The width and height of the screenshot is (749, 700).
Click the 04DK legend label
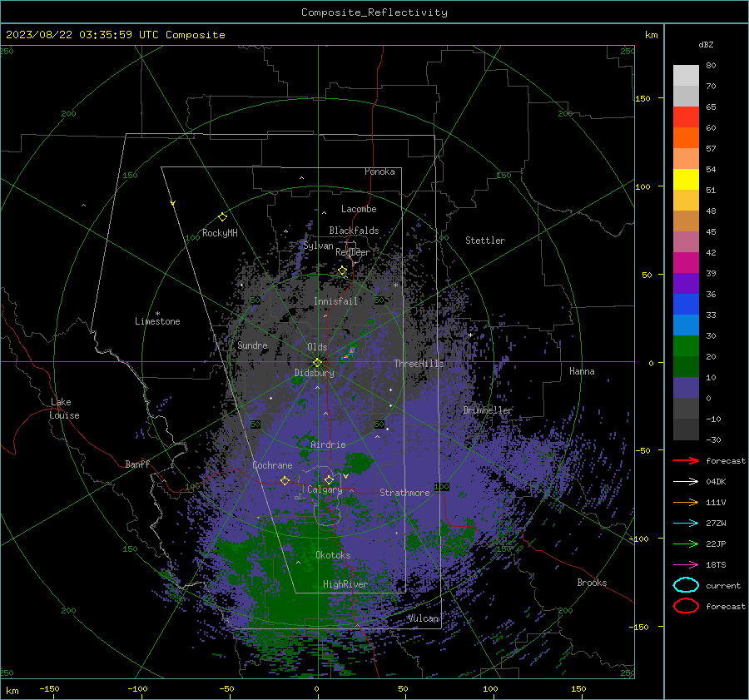coord(716,481)
